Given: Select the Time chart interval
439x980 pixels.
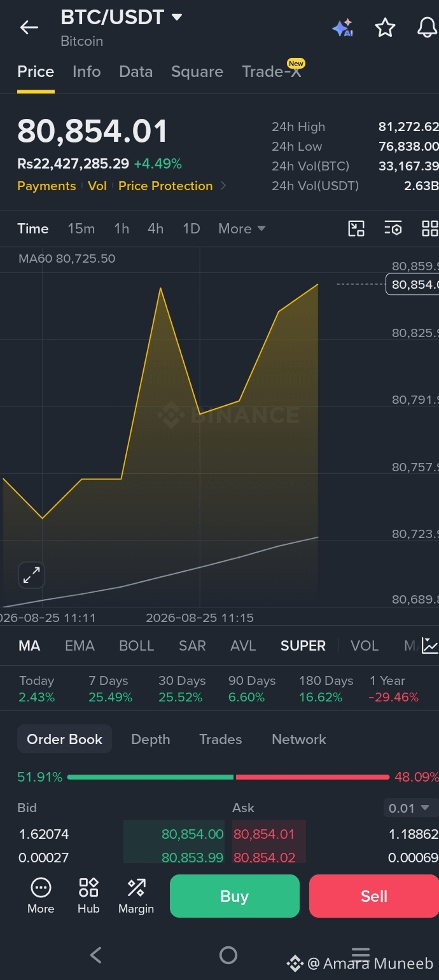Looking at the screenshot, I should pos(33,229).
